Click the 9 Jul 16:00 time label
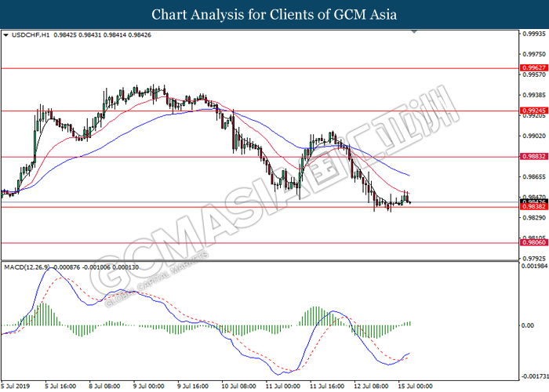This screenshot has height=392, width=549. coord(193,386)
